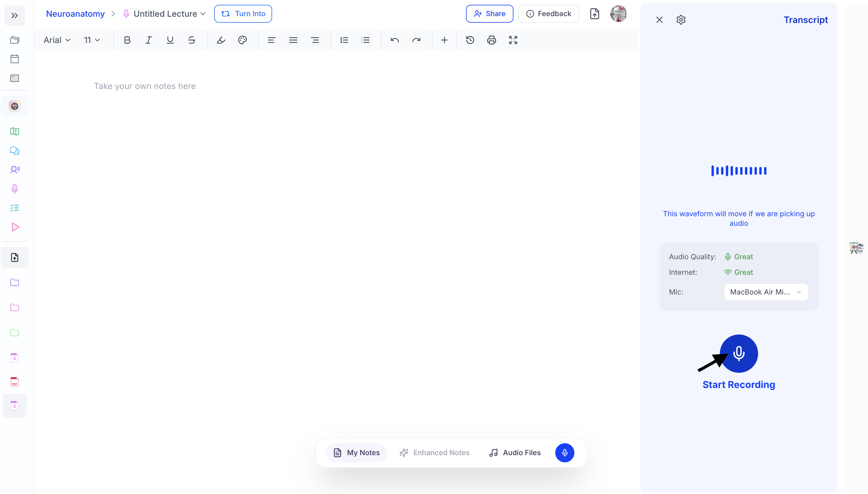Open transcript settings gear
The image size is (868, 494).
coord(681,20)
